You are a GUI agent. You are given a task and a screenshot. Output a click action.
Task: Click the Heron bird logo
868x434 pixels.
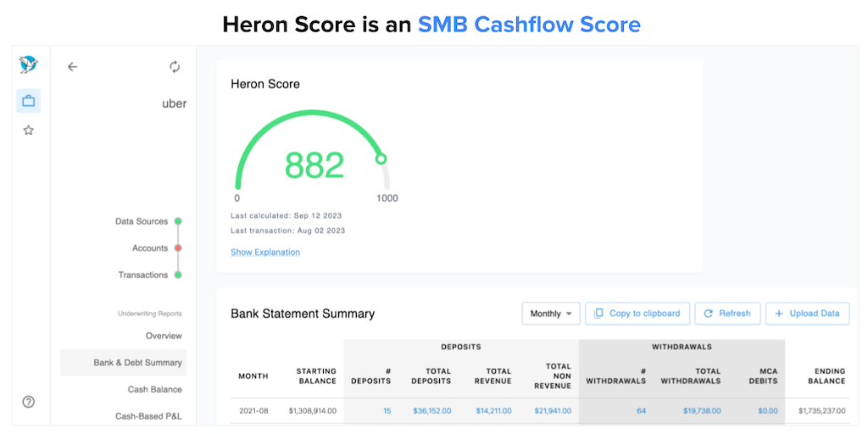[28, 66]
